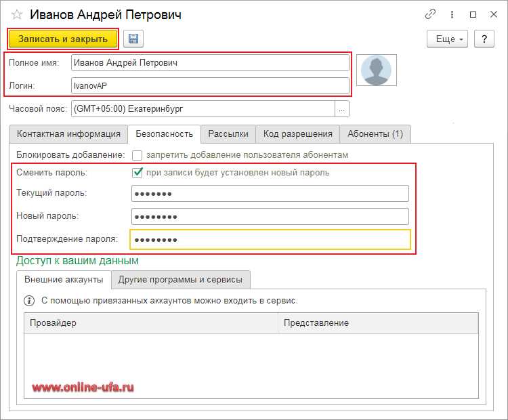Screen dimensions: 508x420
Task: Open the 'Рассылки' tab
Action: coord(228,134)
